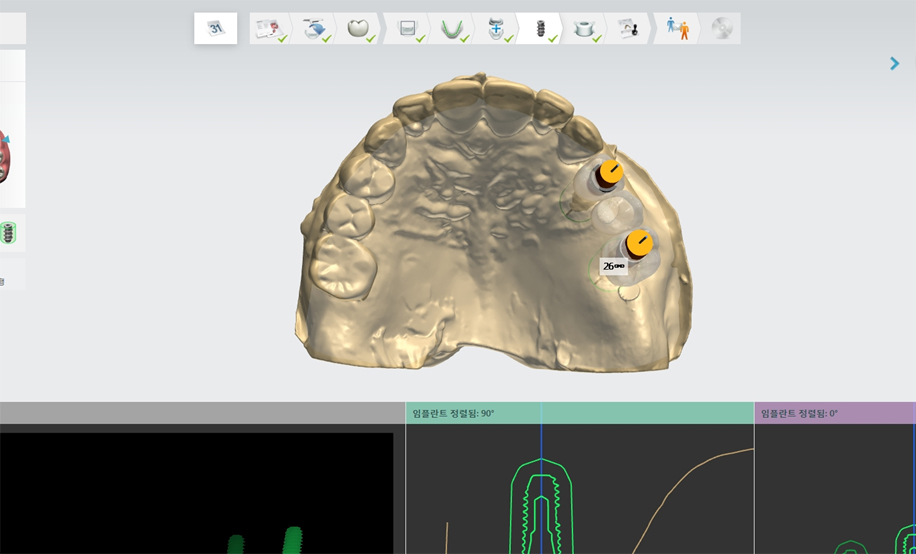Click the green implant icon in left panel
The height and width of the screenshot is (554, 916).
(8, 233)
